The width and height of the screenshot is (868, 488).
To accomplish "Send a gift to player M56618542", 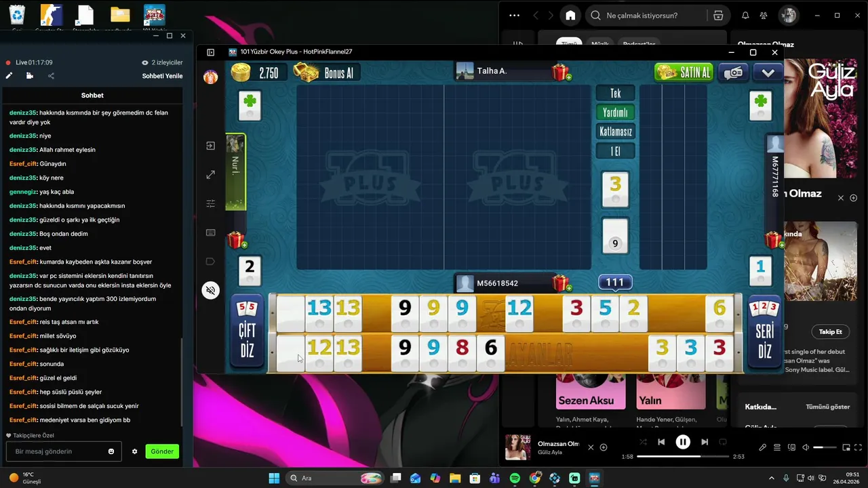I will point(561,283).
